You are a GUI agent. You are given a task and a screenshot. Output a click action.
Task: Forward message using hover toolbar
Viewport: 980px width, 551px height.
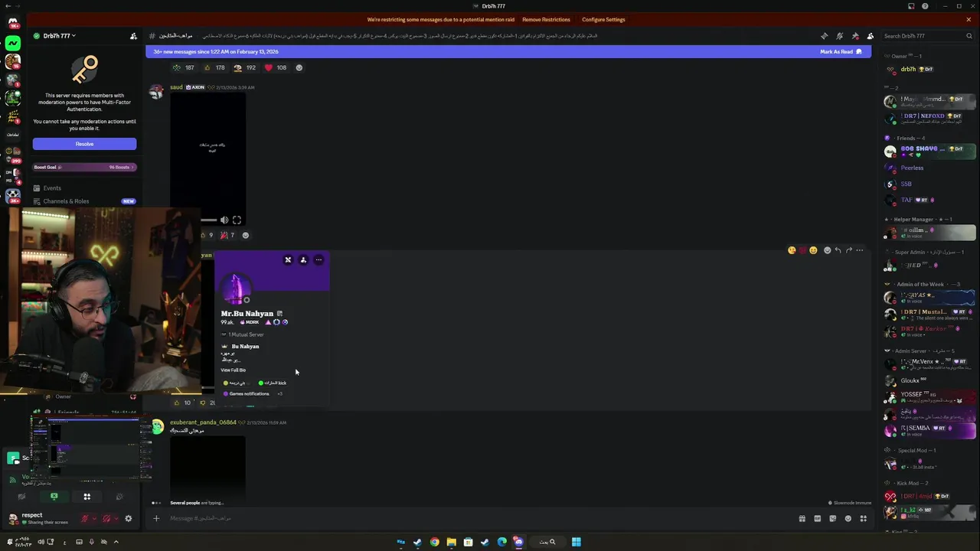point(848,250)
